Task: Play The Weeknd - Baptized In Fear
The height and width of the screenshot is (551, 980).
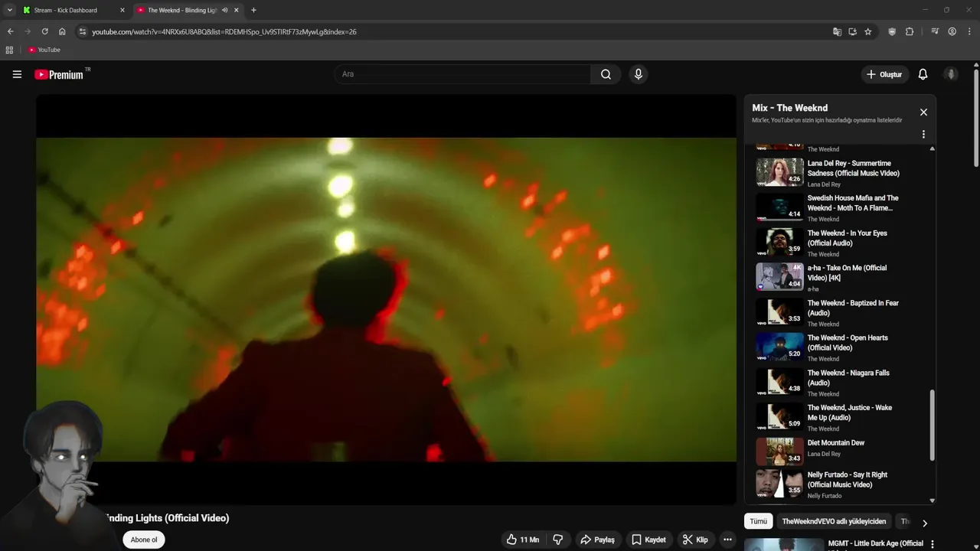Action: tap(839, 312)
